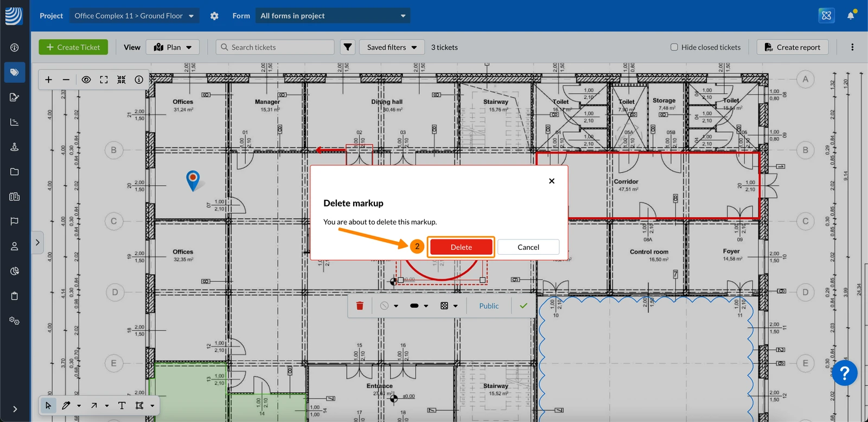
Task: Open the schedule chart sidebar icon
Action: [x=15, y=122]
